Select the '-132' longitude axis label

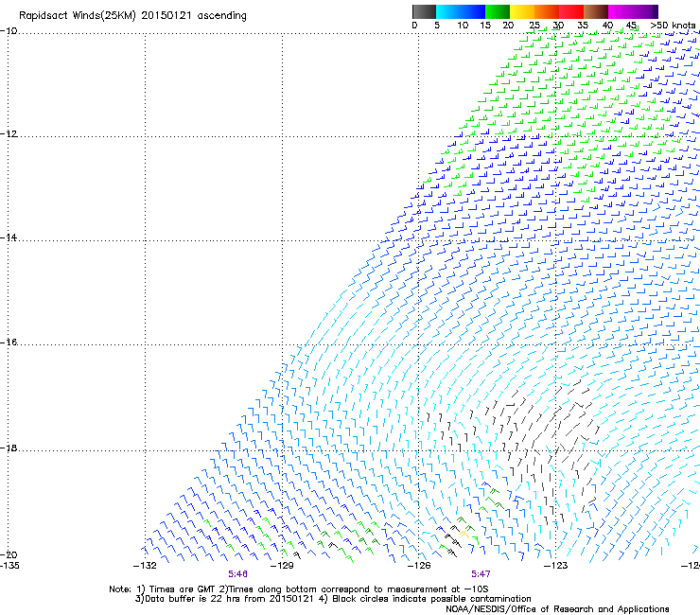[145, 566]
